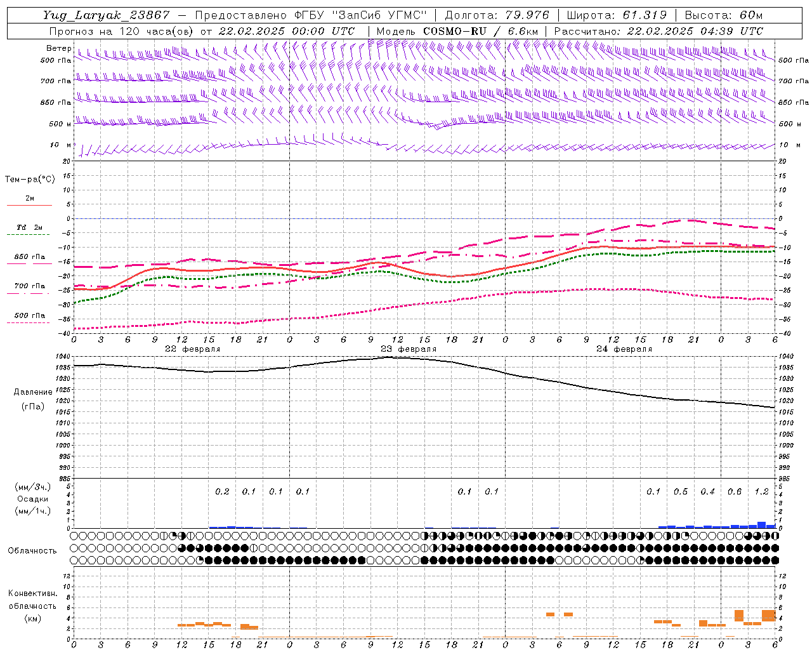Select the 500 гПа temperature legend swatch
This screenshot has width=812, height=650.
pyautogui.click(x=29, y=318)
